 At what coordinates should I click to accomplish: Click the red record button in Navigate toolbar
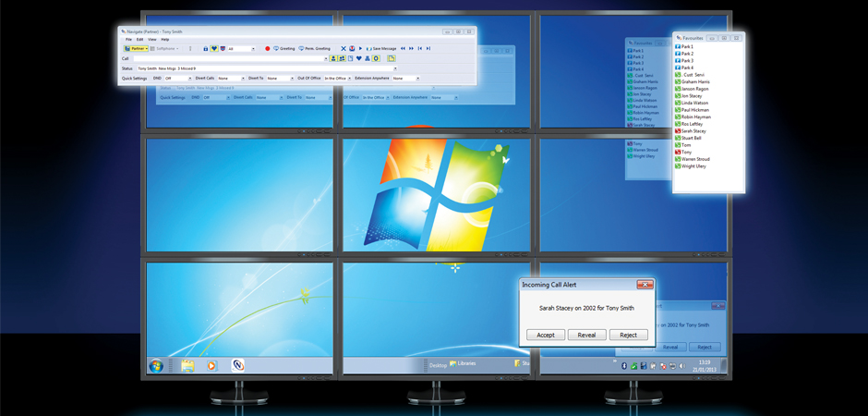(268, 48)
